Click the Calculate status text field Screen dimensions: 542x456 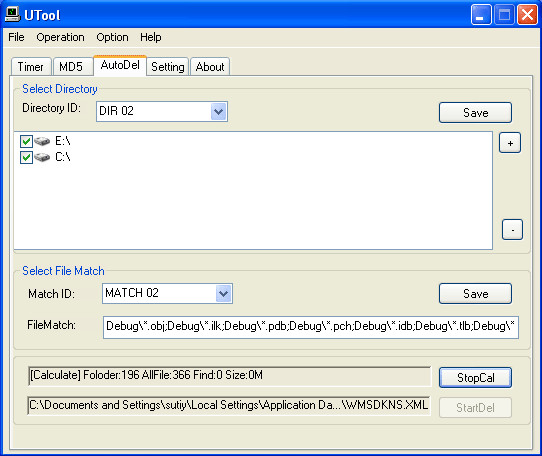pyautogui.click(x=230, y=376)
